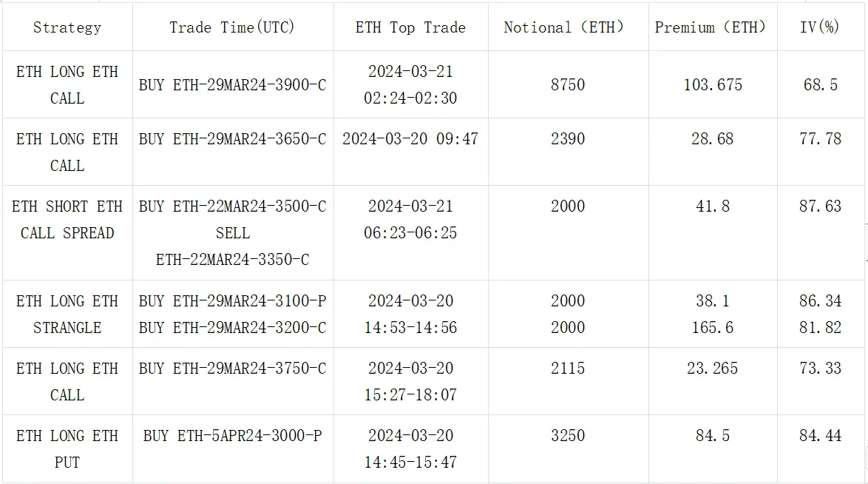This screenshot has width=868, height=484.
Task: Click the Strategy column header
Action: pyautogui.click(x=67, y=27)
